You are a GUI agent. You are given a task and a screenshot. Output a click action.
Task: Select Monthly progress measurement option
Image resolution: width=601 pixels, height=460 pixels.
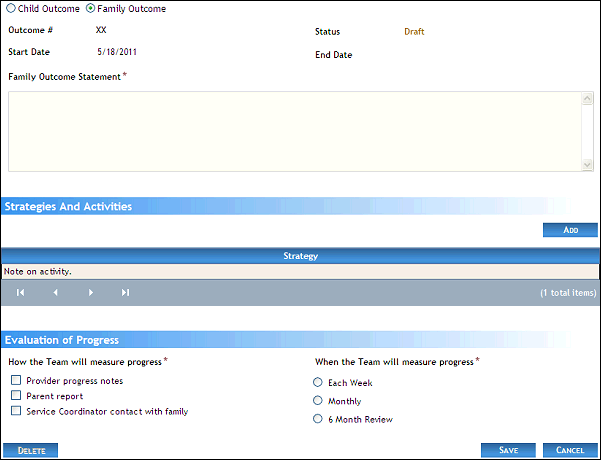[318, 401]
